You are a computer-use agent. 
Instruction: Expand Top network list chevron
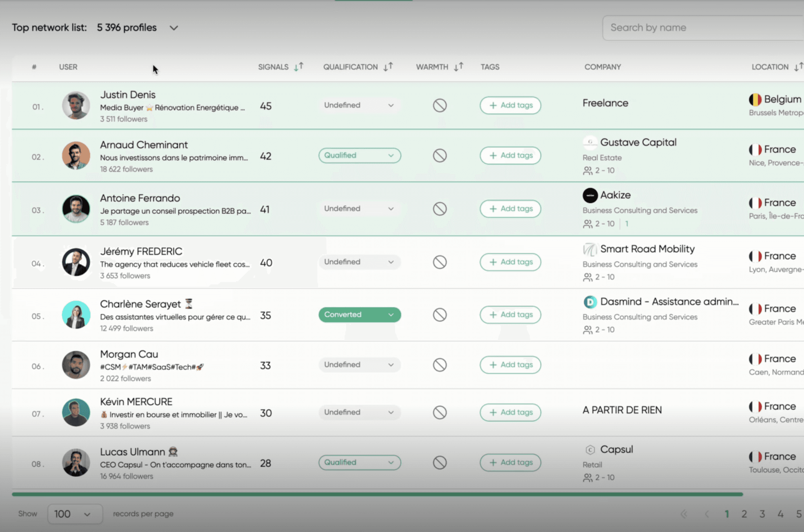(x=174, y=28)
